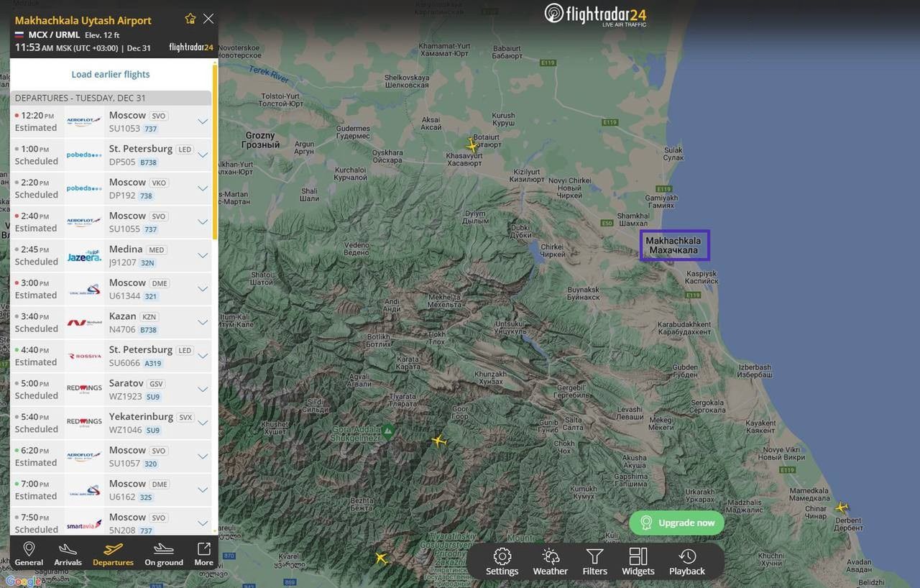This screenshot has height=588, width=920.
Task: Open map Settings gear
Action: click(502, 561)
